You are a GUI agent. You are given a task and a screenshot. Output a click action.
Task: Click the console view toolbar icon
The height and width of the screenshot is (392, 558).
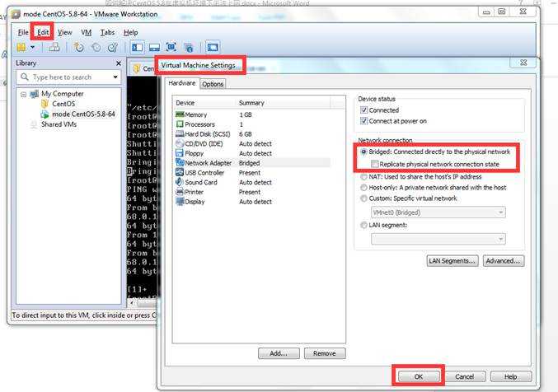coord(213,47)
